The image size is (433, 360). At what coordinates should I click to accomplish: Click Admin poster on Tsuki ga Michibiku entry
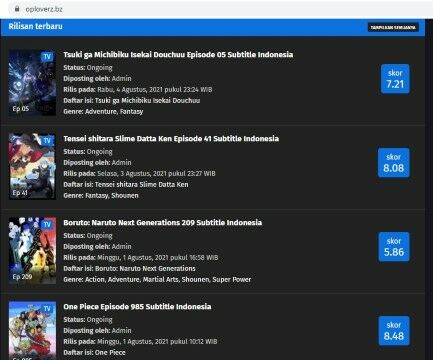121,79
